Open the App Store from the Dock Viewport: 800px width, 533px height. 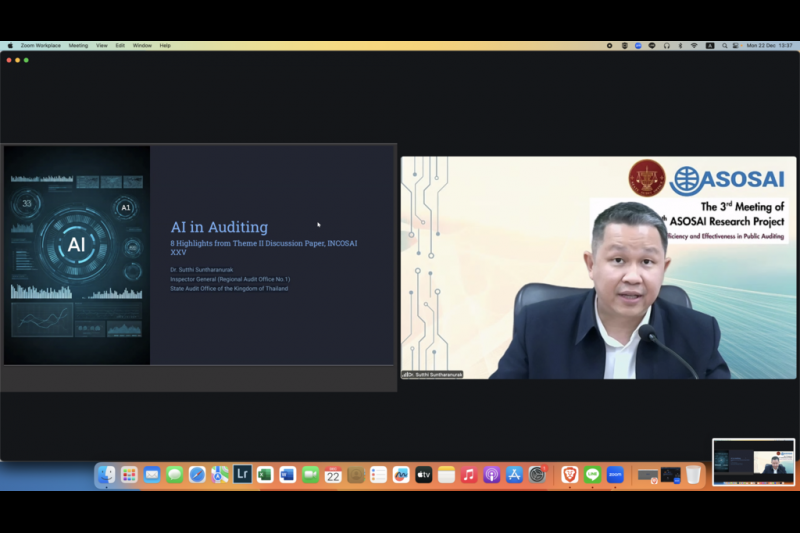(514, 475)
